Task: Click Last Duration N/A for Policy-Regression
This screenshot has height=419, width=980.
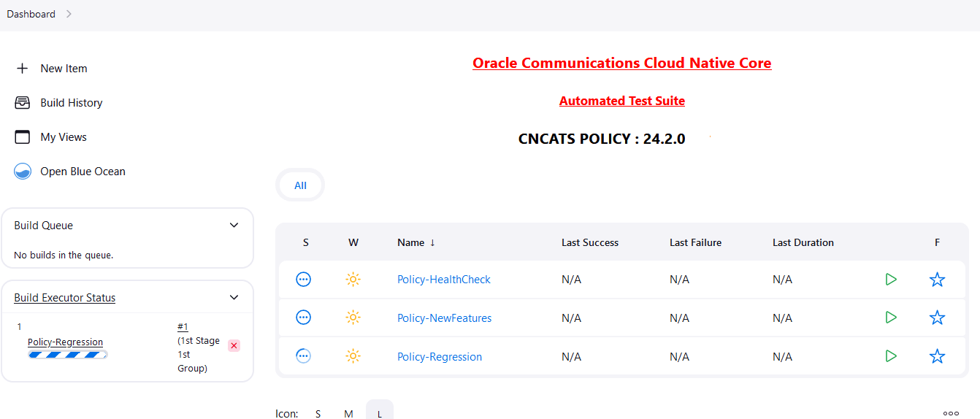Action: coord(782,356)
